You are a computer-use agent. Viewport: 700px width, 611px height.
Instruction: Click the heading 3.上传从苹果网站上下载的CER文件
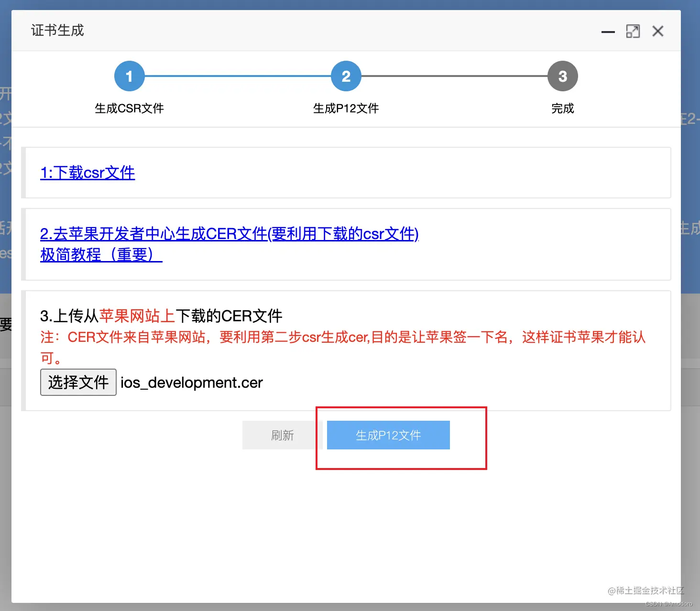pyautogui.click(x=161, y=316)
